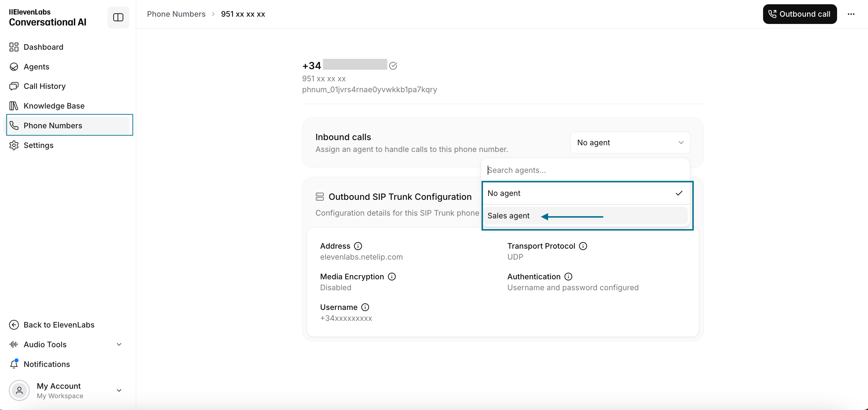Screen dimensions: 868x410
Task: Click the ElevenLabs Conversational AI logo
Action: click(48, 18)
